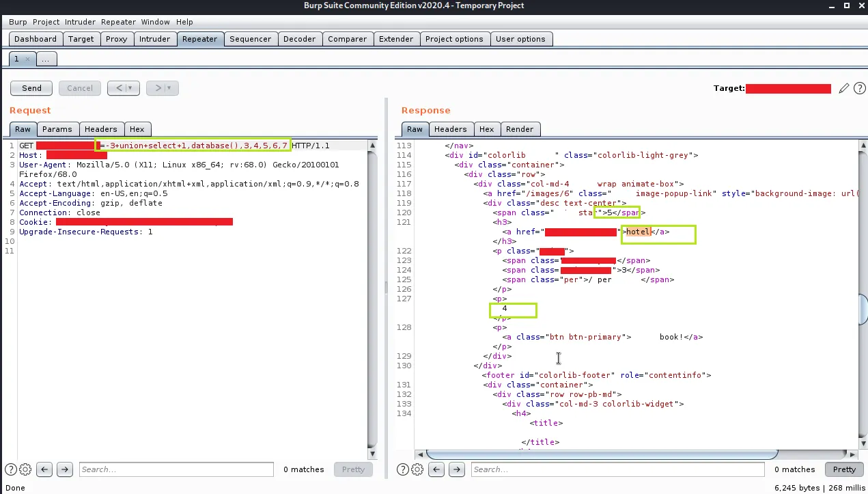
Task: Add new Repeater tab via ellipsis
Action: 46,59
